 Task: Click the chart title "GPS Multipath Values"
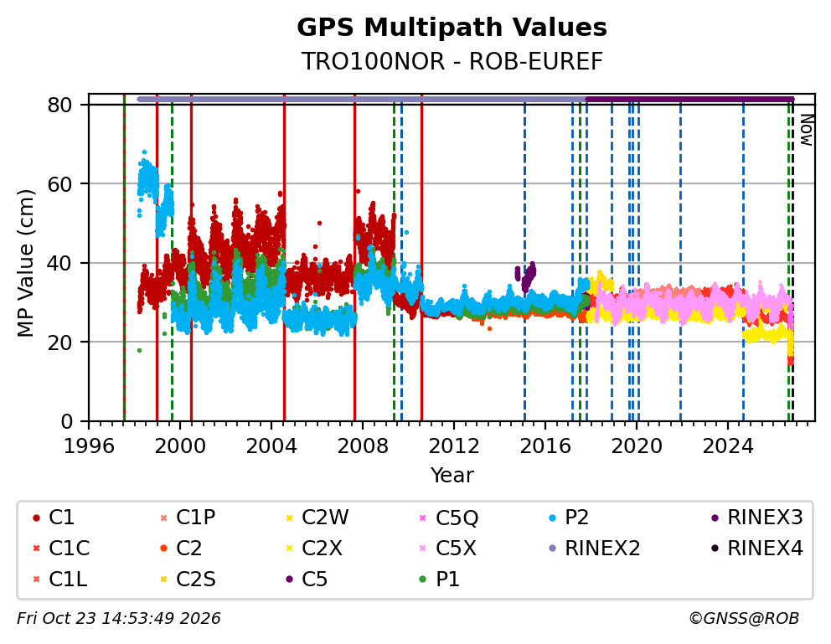452,28
